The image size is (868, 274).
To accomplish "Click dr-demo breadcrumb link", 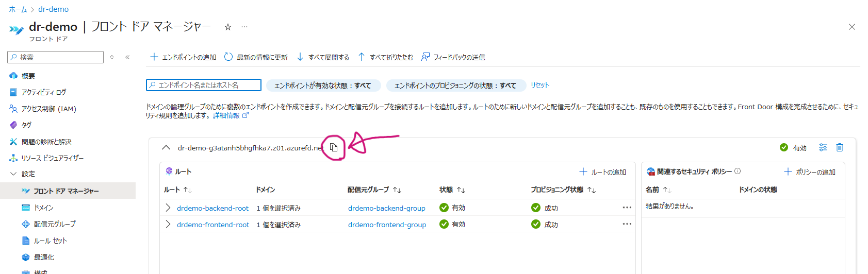I will coord(53,9).
